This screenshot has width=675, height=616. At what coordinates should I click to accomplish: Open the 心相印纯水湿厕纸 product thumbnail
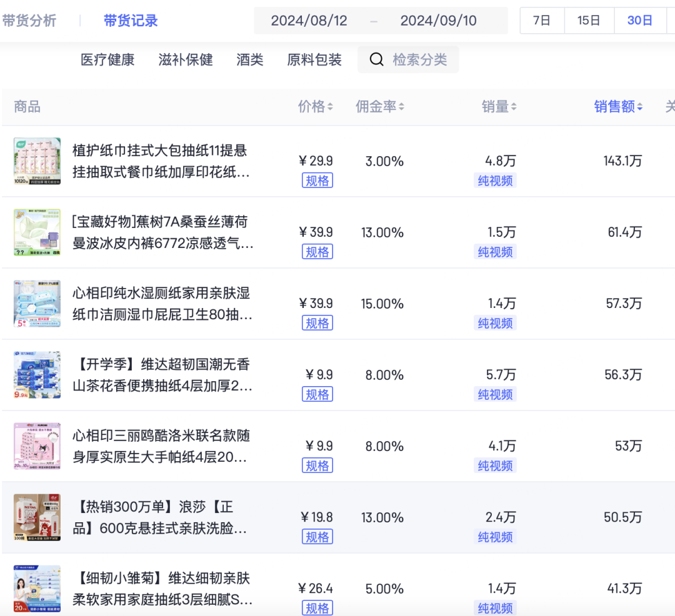[37, 304]
